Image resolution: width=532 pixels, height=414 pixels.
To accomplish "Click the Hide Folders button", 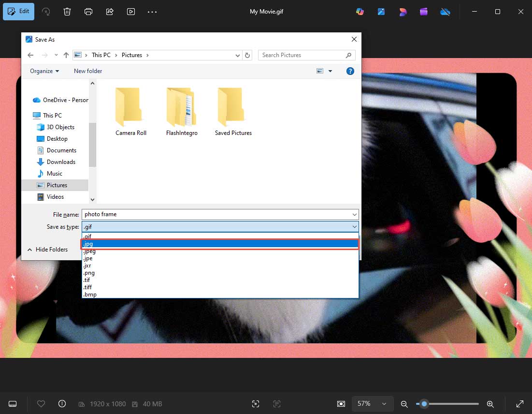I will pyautogui.click(x=48, y=249).
